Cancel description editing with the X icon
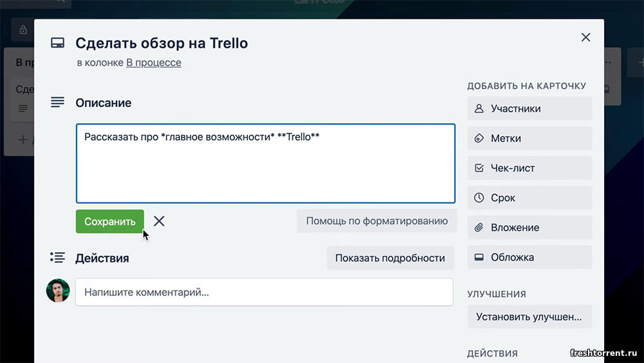The image size is (644, 363). (159, 221)
